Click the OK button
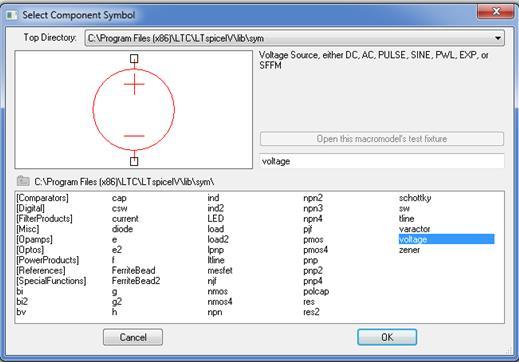 387,337
